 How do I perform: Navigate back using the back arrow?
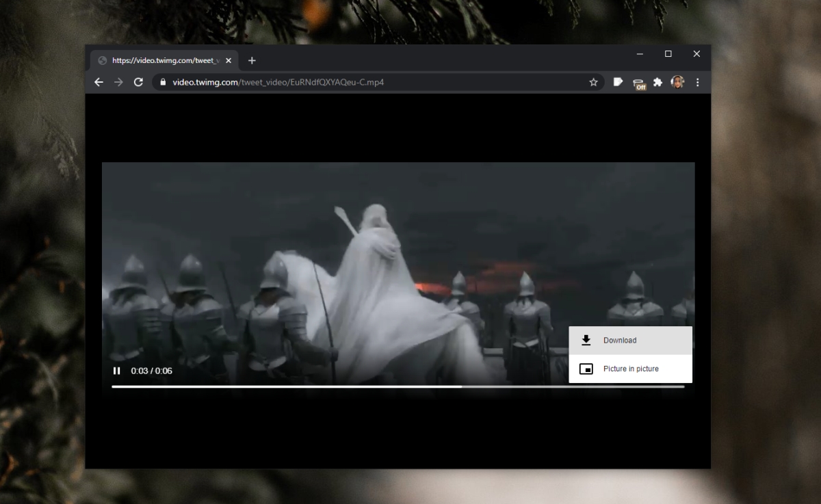(99, 81)
